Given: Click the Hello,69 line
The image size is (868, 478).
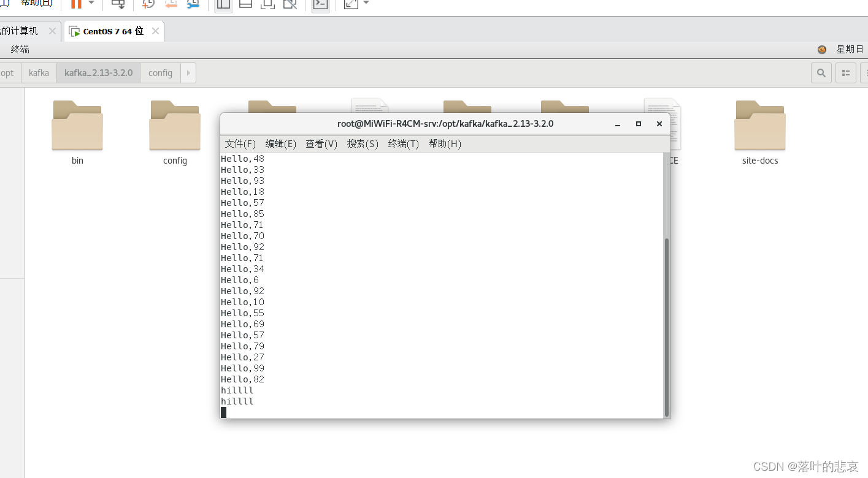Looking at the screenshot, I should 242,324.
